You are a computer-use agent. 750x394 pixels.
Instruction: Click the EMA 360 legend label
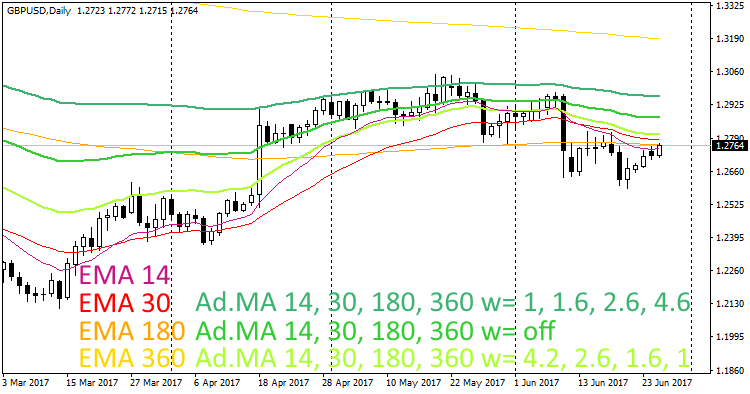132,358
